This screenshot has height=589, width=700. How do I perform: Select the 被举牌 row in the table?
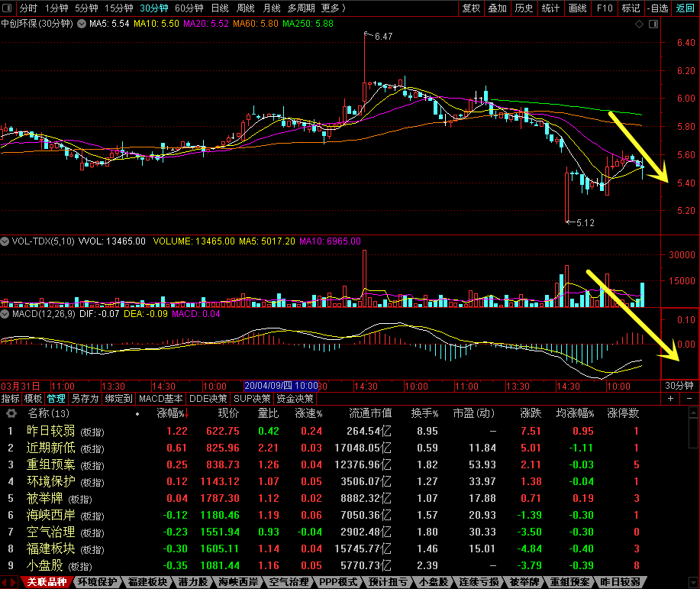[x=321, y=498]
